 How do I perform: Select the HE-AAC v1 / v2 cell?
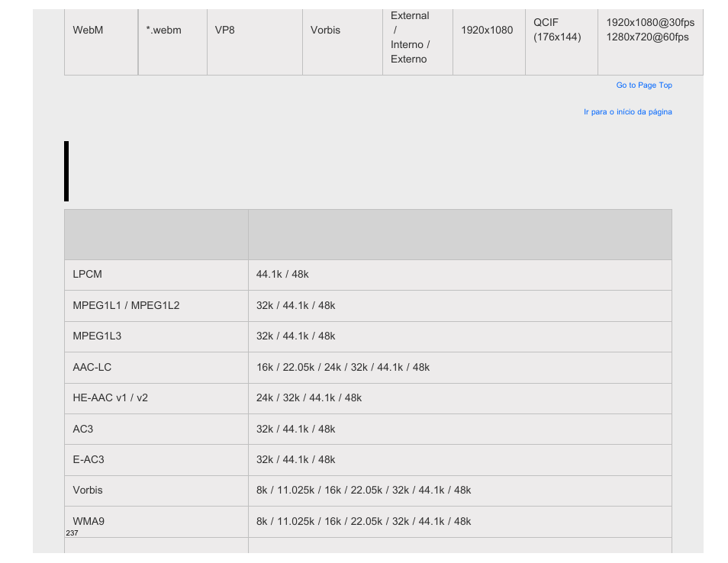click(156, 397)
